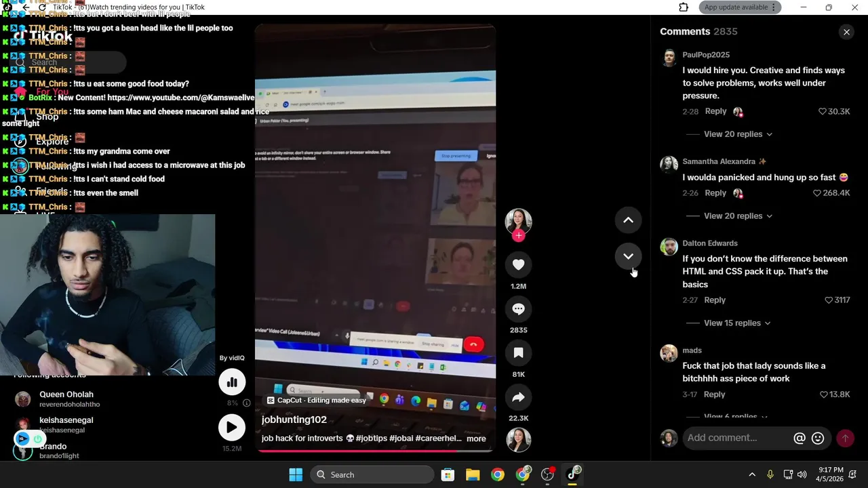Viewport: 868px width, 488px height.
Task: Reply to Dalton Edwards' comment
Action: click(715, 300)
